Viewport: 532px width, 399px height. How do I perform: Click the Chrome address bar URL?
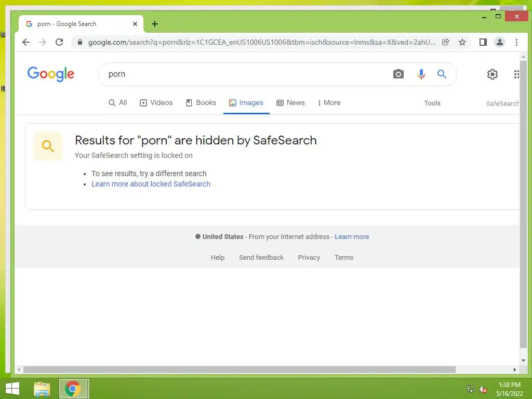(x=262, y=42)
